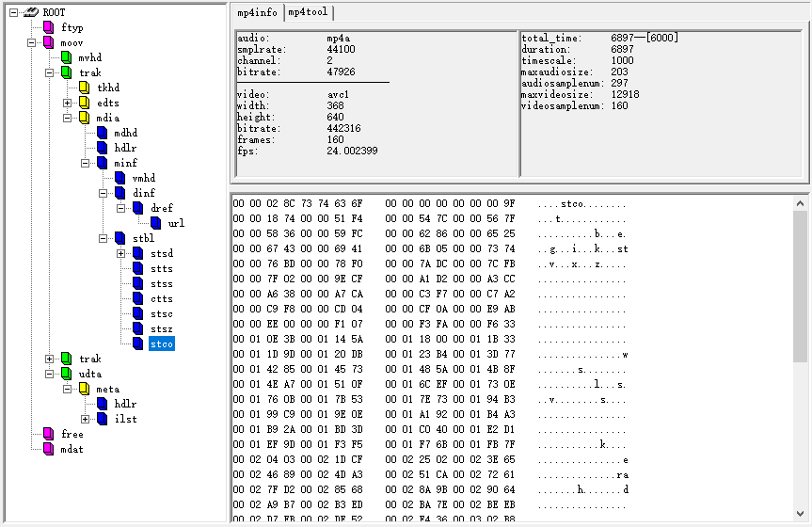Click the blue minf box icon
The width and height of the screenshot is (812, 527).
102,163
